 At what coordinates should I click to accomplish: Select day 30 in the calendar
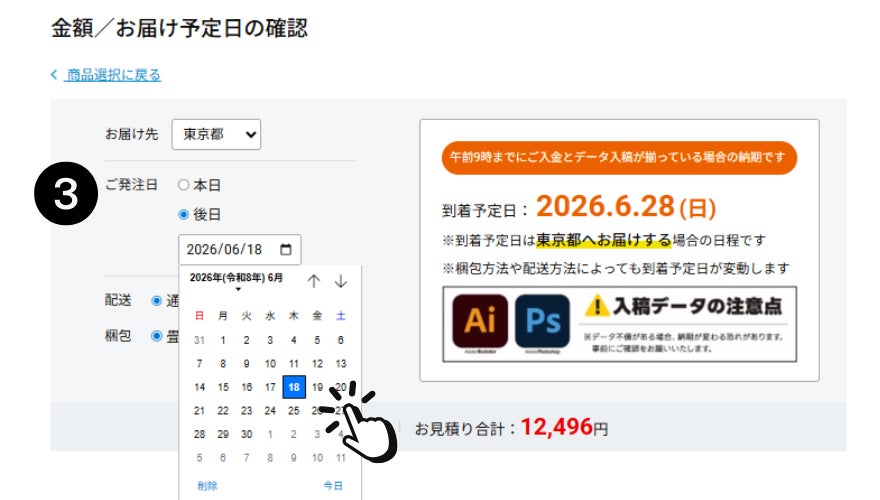point(246,434)
